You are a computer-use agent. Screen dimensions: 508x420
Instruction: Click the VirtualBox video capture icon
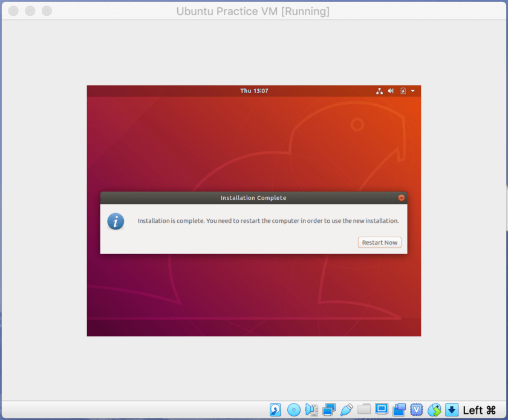pyautogui.click(x=399, y=410)
